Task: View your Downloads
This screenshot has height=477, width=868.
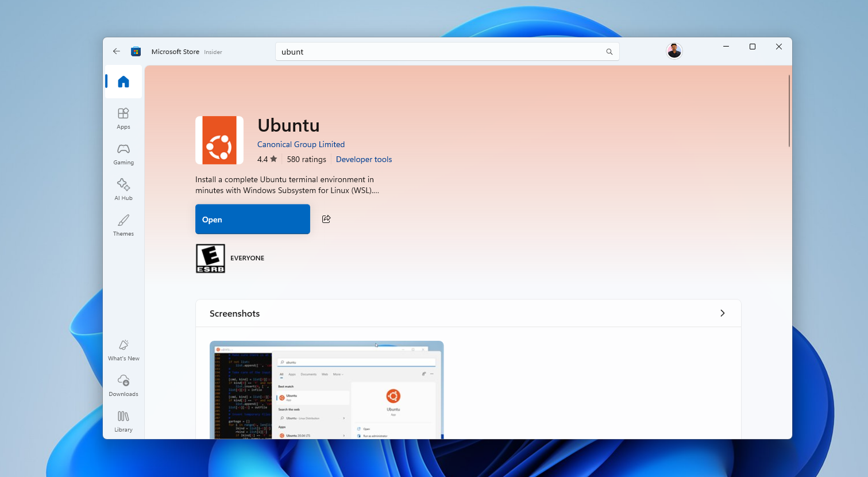Action: pos(123,385)
